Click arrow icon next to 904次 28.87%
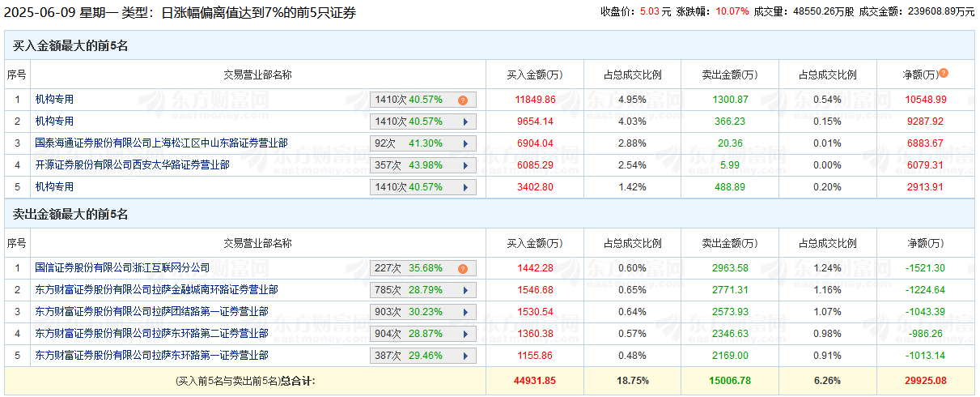 click(x=465, y=334)
